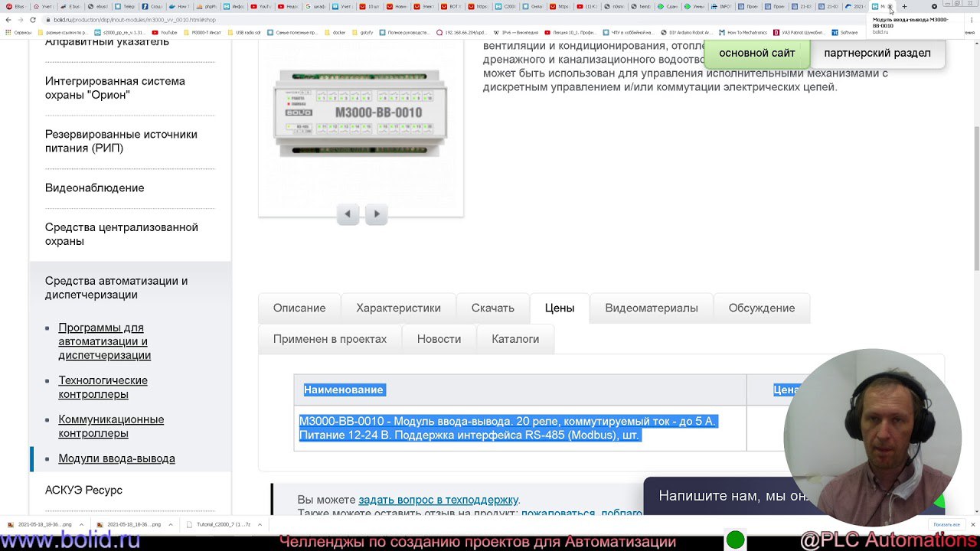Show previous product image arrow
980x551 pixels.
(x=348, y=214)
